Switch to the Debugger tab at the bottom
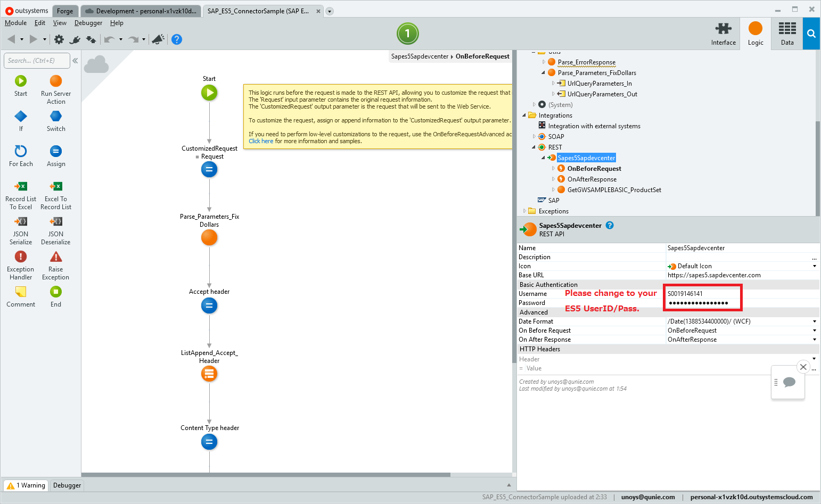The image size is (821, 504). tap(67, 485)
